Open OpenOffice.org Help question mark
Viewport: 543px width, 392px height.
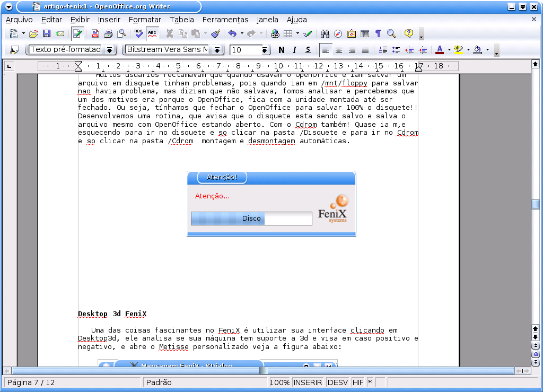click(409, 33)
